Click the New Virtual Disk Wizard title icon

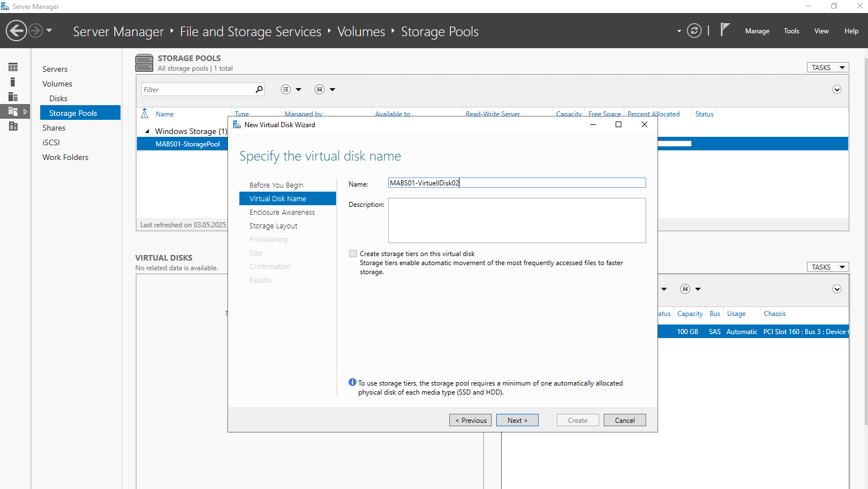[237, 124]
